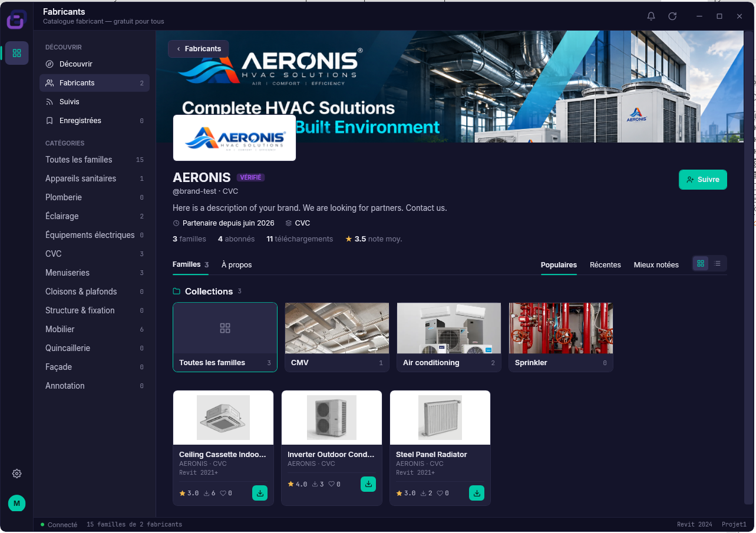Select Éclairage category
This screenshot has height=533, width=756.
pos(95,216)
